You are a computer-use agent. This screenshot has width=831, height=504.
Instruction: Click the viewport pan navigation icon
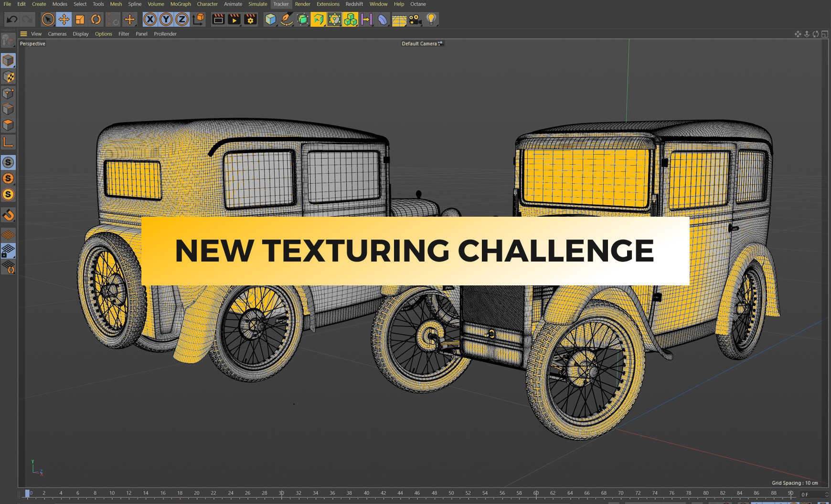click(798, 34)
